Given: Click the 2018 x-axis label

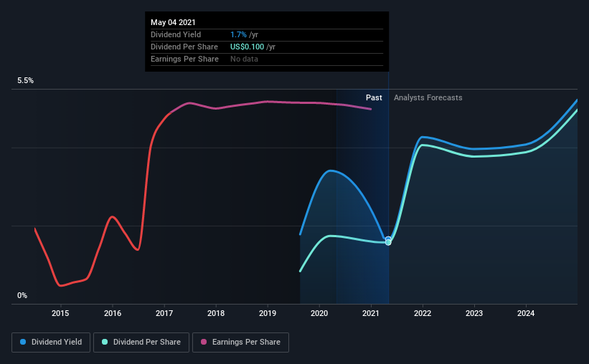Looking at the screenshot, I should click(216, 313).
